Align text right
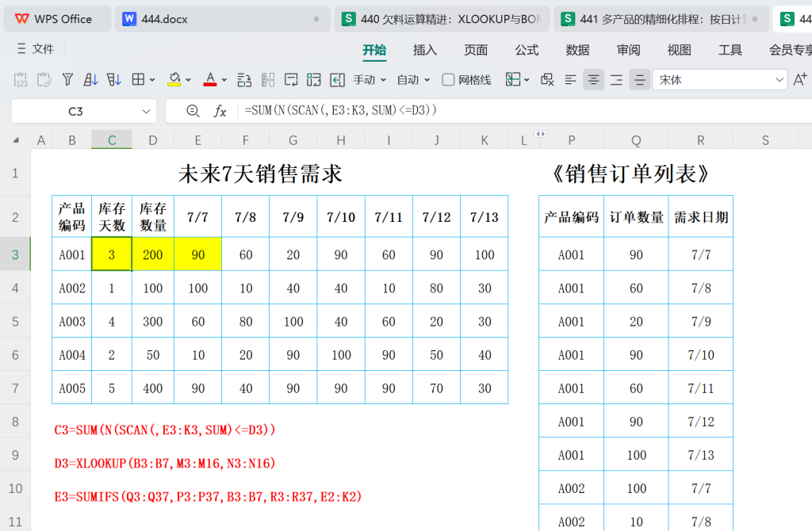The image size is (812, 531). click(x=616, y=80)
